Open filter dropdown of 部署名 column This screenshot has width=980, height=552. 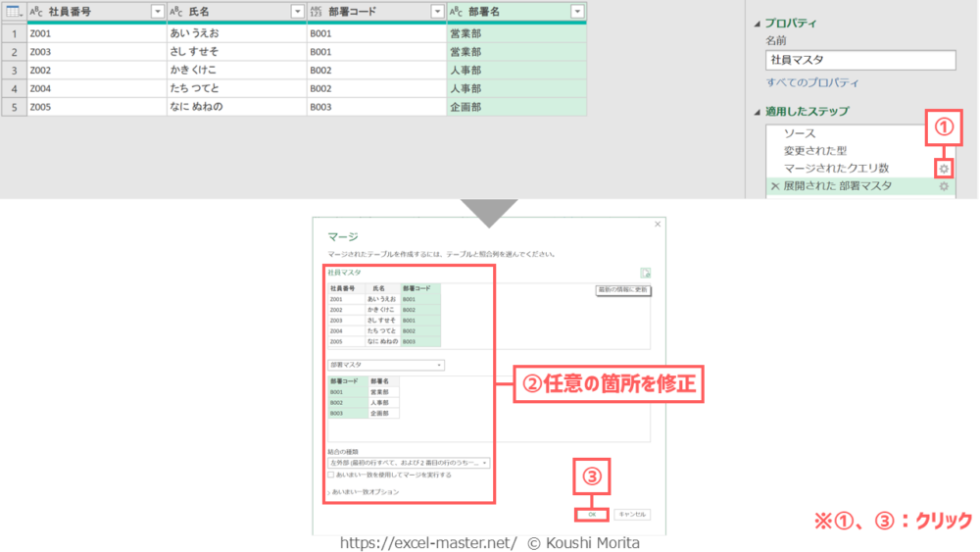click(577, 12)
